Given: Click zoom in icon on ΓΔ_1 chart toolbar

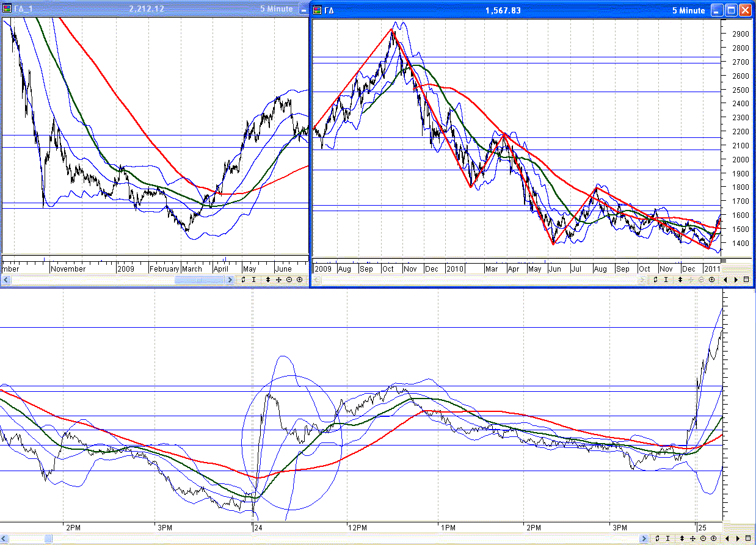Looking at the screenshot, I should coord(299,280).
